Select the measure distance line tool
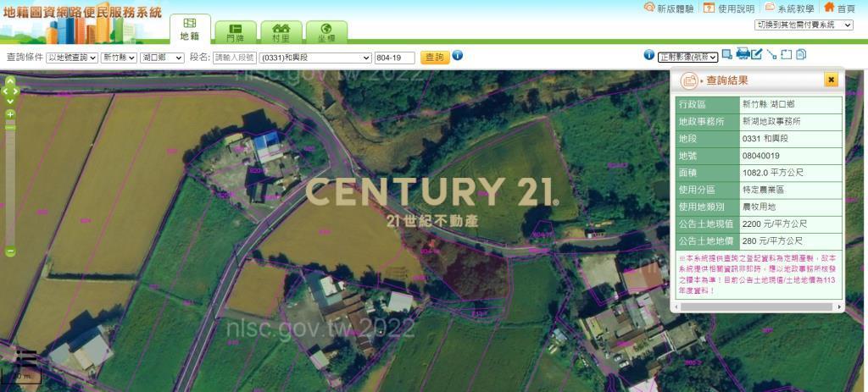The height and width of the screenshot is (392, 868). [771, 55]
